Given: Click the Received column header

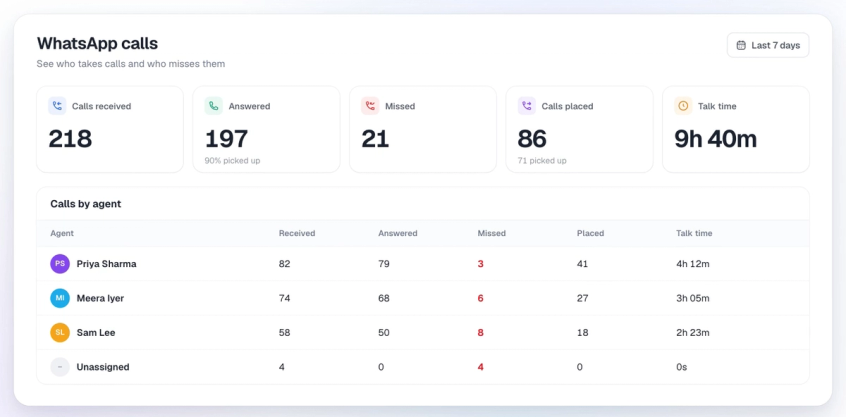Looking at the screenshot, I should (x=297, y=234).
